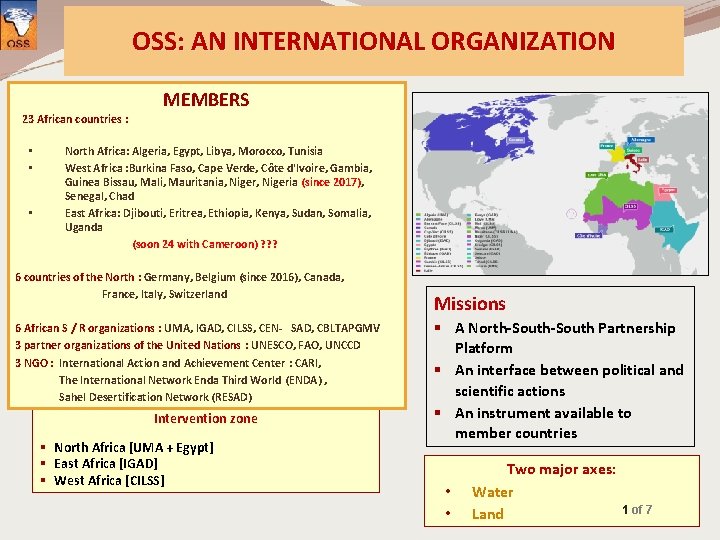
Task: Click the label "6 countries of the North"
Action: (x=75, y=277)
